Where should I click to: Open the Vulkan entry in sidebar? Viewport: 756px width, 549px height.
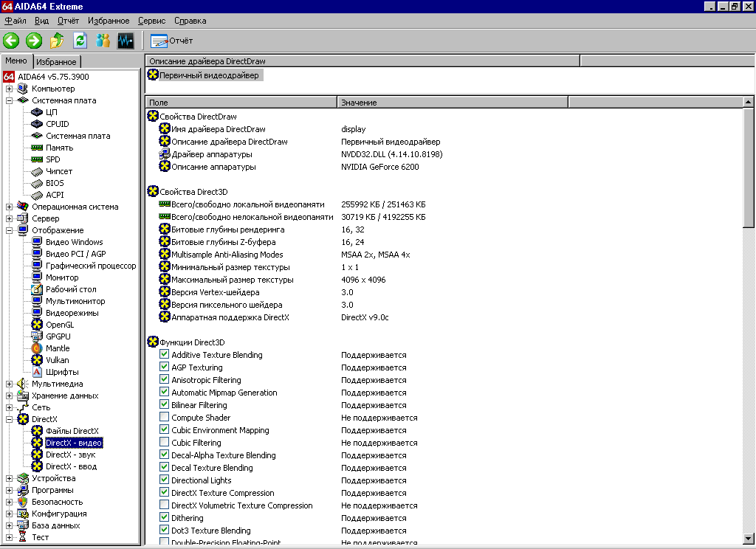[x=57, y=360]
